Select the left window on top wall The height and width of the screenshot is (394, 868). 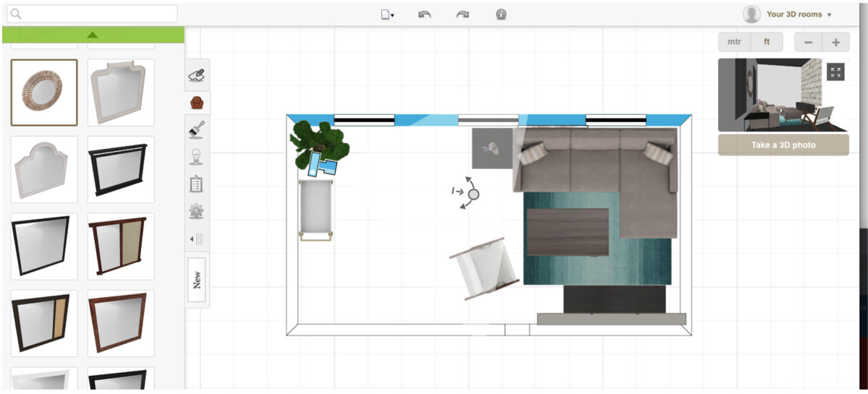(364, 120)
